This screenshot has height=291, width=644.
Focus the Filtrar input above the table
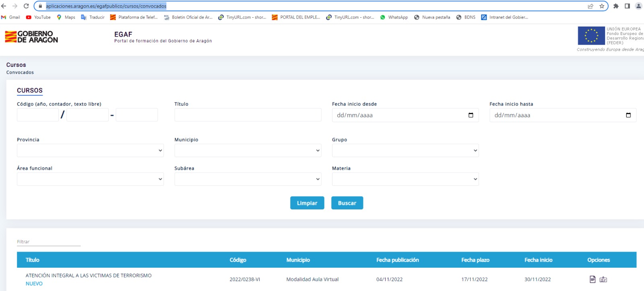point(48,242)
